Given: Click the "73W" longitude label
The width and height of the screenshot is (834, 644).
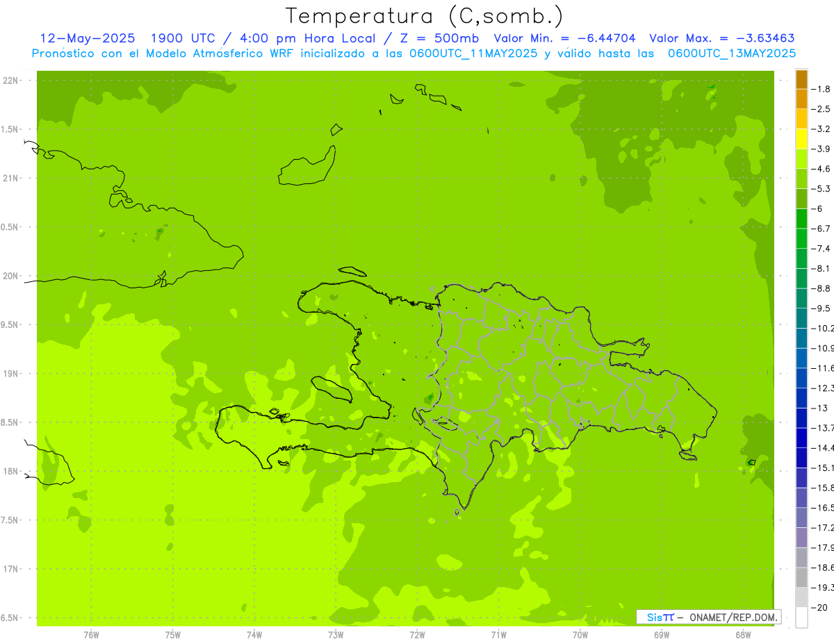Looking at the screenshot, I should pyautogui.click(x=336, y=634).
